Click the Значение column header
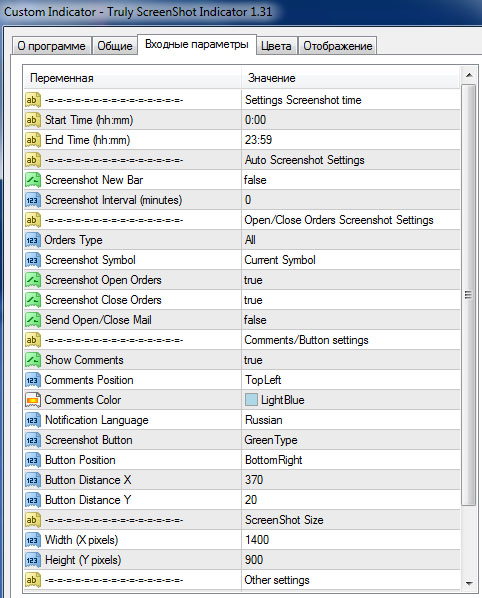The width and height of the screenshot is (482, 598). [x=351, y=78]
